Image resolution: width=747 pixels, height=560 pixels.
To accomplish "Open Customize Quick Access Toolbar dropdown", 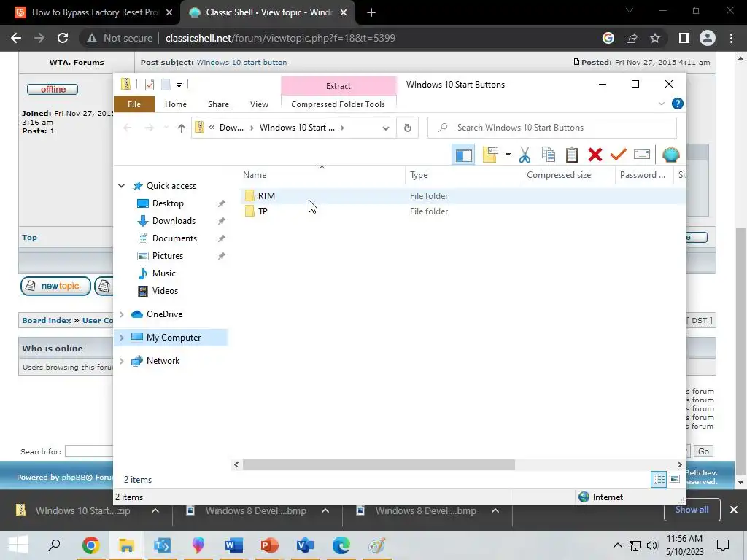I will (179, 85).
